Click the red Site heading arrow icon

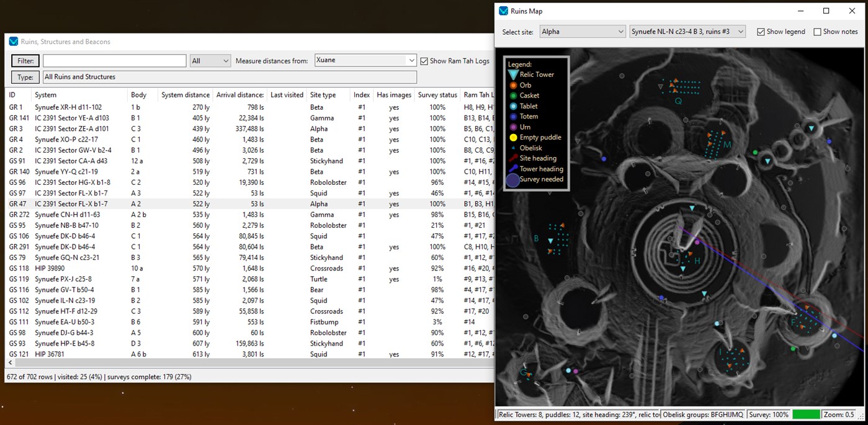[512, 158]
